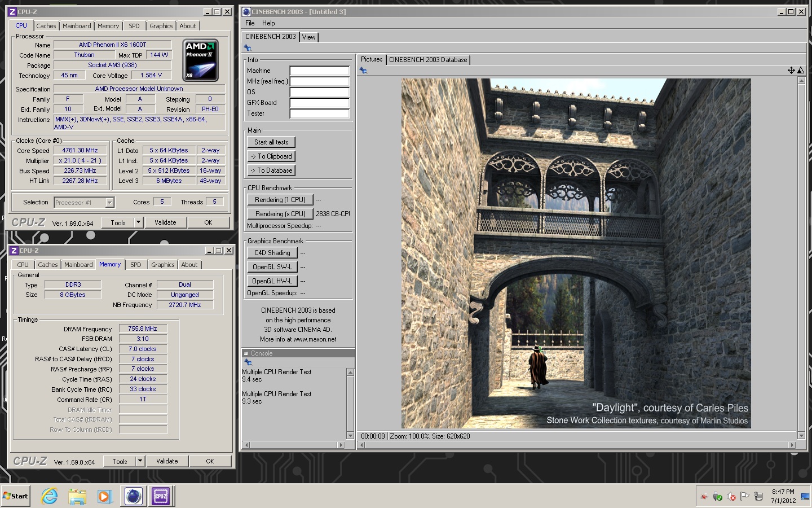Click the Console scrollbar down arrow
This screenshot has height=508, width=812.
click(350, 436)
